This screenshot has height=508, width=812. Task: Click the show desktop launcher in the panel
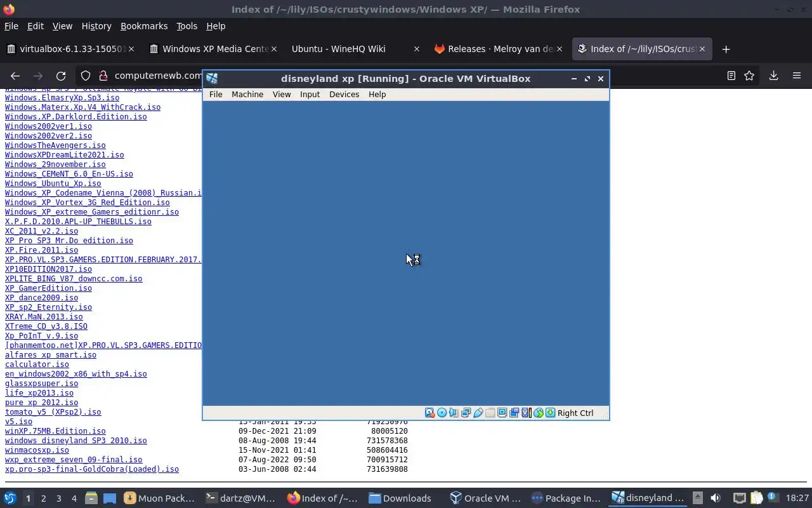[x=110, y=498]
